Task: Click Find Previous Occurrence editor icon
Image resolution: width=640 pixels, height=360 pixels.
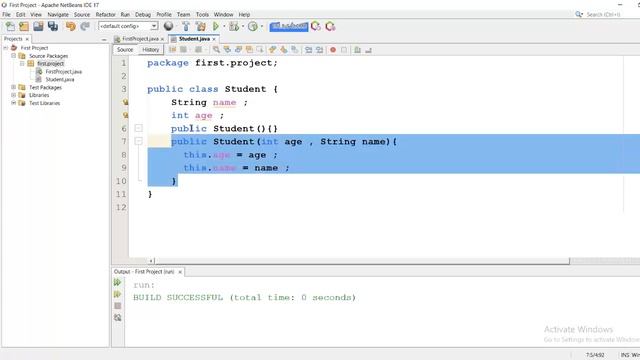Action: [227, 50]
